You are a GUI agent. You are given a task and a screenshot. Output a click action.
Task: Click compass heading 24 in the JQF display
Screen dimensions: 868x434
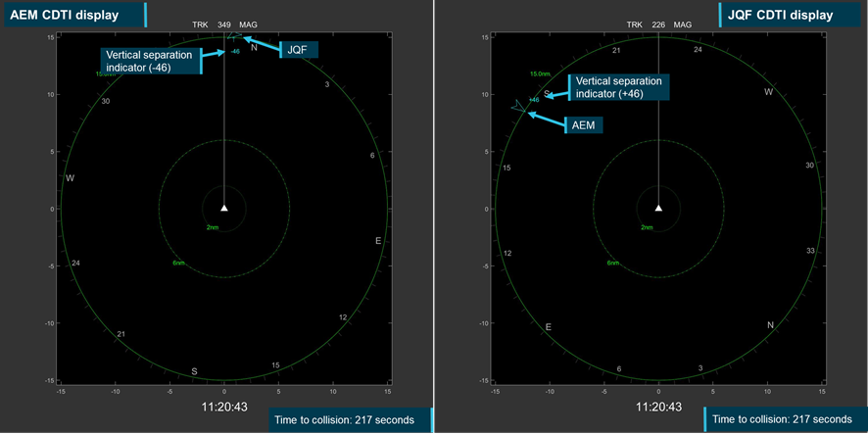pos(699,49)
